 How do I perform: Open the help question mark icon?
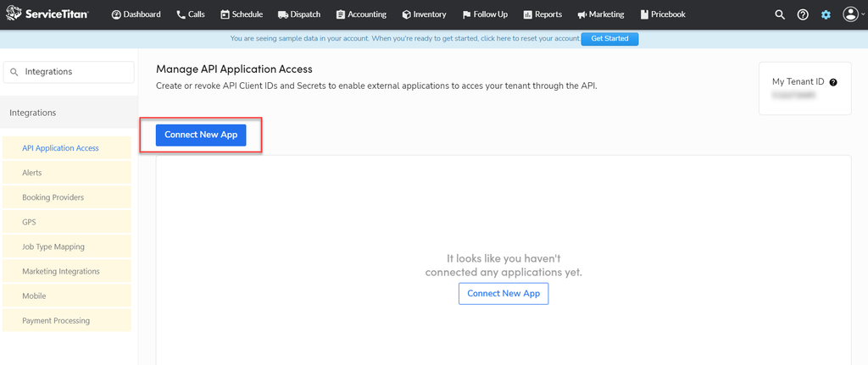pos(803,15)
